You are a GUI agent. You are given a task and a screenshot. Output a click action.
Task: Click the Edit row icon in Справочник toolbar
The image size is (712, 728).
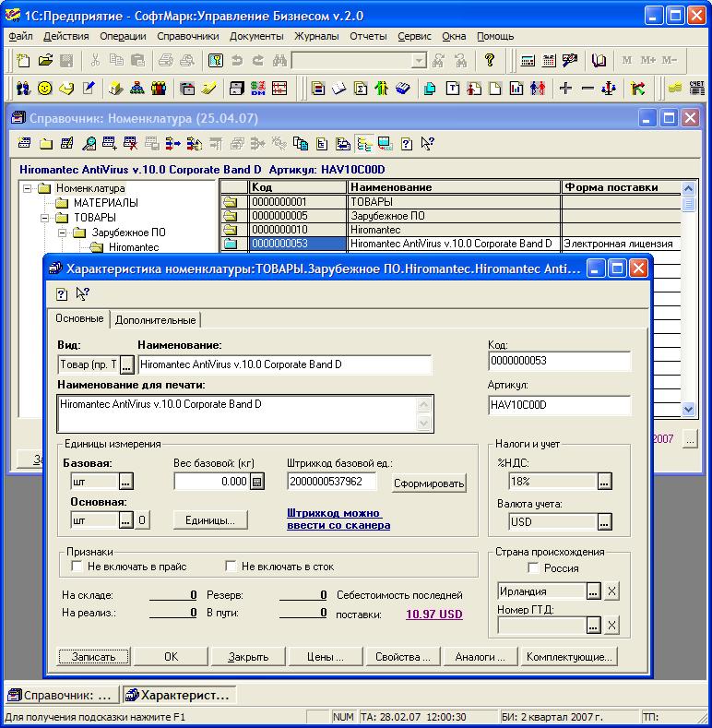pyautogui.click(x=66, y=143)
